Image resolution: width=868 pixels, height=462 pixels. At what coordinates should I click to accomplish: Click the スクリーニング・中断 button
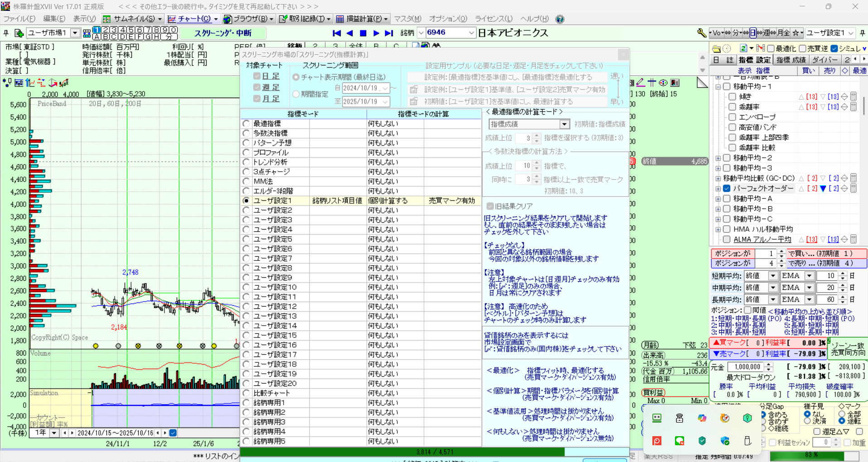223,33
